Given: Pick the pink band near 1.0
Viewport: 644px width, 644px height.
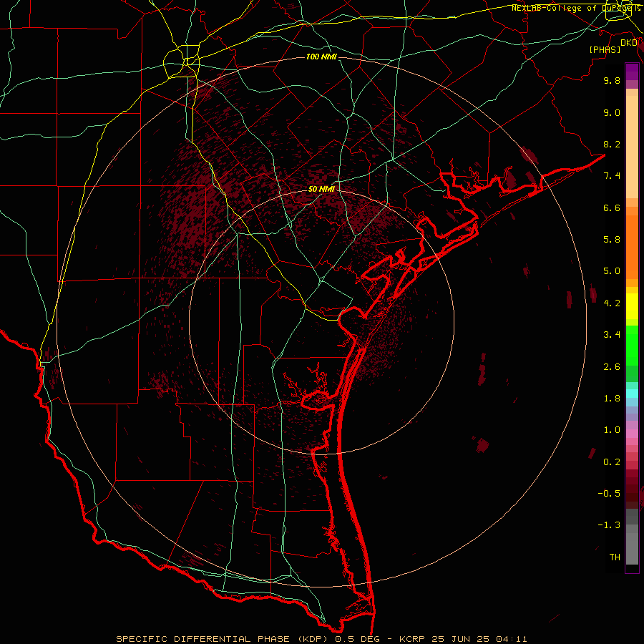Looking at the screenshot, I should pyautogui.click(x=632, y=434).
